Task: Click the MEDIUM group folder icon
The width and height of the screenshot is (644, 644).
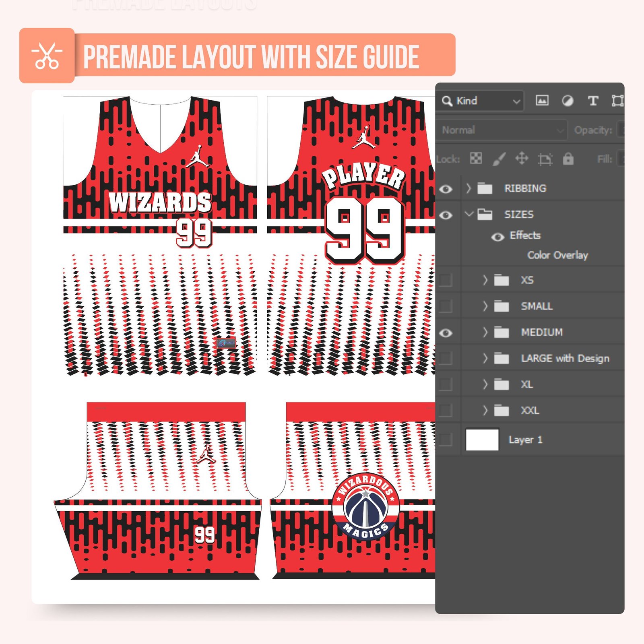Action: point(502,332)
